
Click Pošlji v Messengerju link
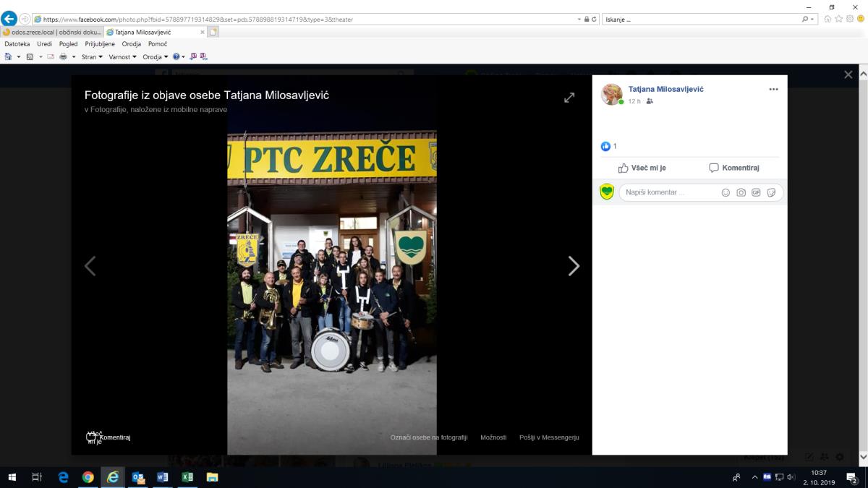[549, 437]
